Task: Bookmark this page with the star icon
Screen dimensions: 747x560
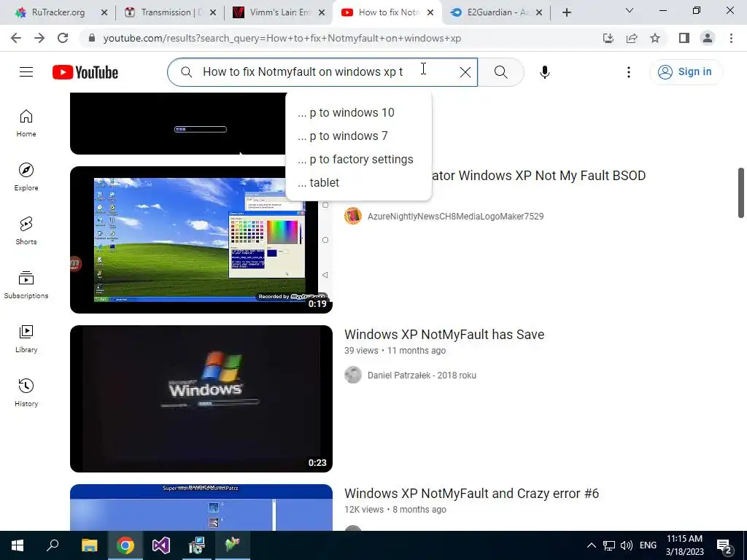Action: [655, 38]
